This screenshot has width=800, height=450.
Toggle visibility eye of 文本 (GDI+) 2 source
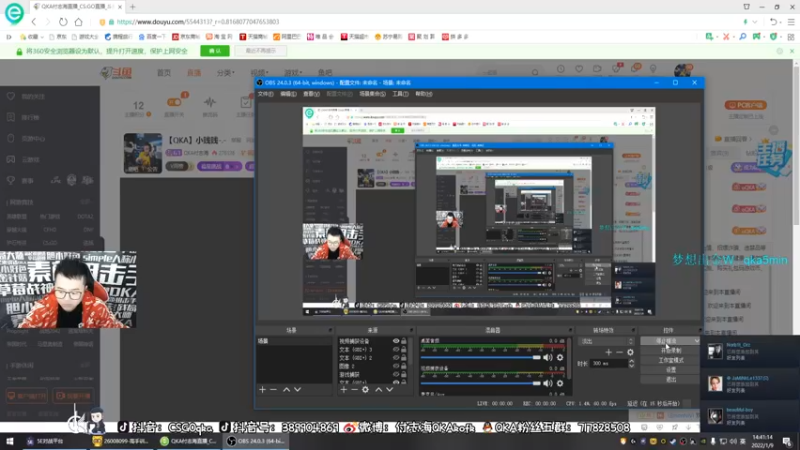(396, 358)
